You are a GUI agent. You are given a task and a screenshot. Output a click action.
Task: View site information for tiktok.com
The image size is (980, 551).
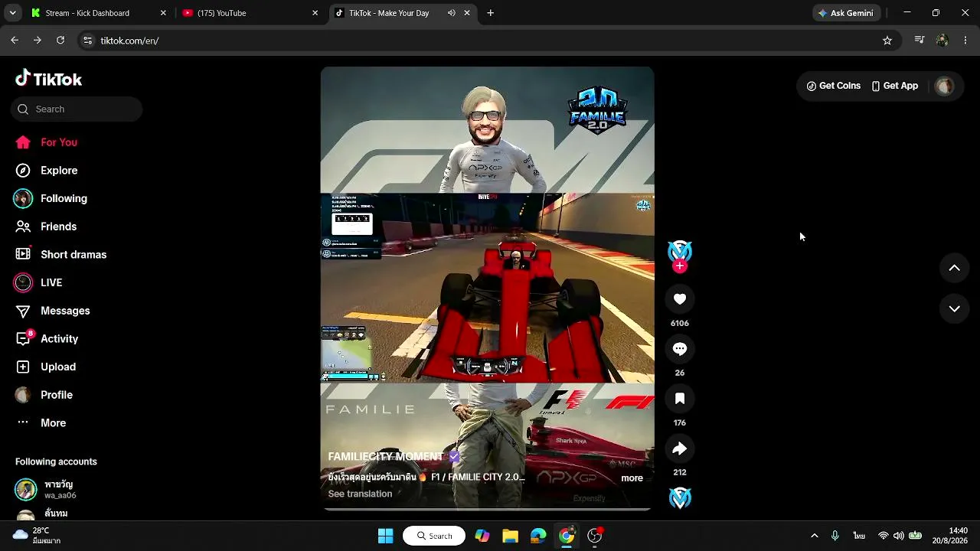point(87,41)
